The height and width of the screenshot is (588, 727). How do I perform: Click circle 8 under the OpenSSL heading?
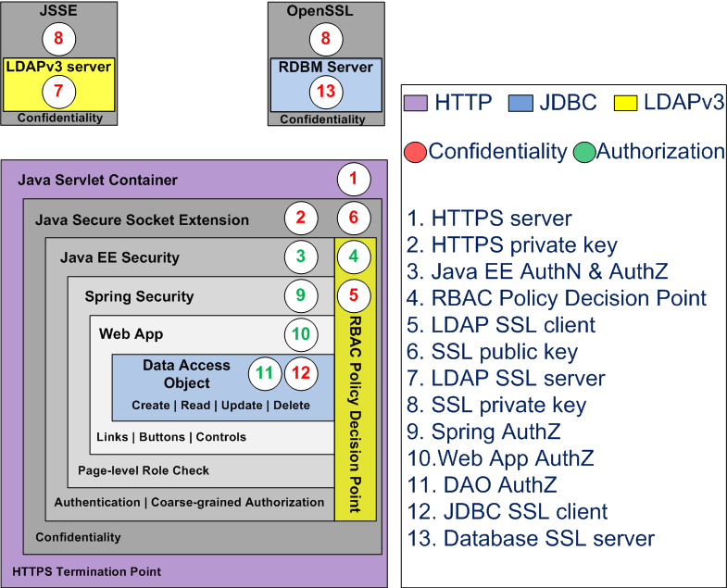(326, 39)
